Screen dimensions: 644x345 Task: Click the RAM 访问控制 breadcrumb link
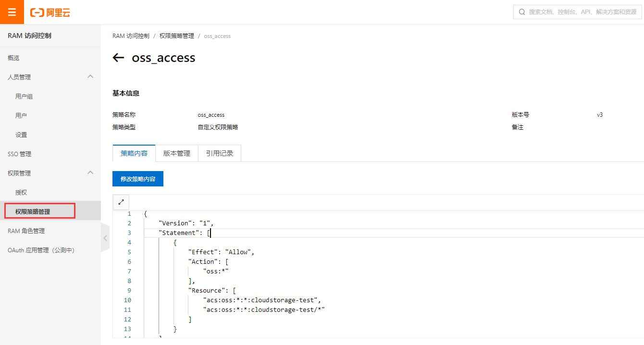point(131,36)
